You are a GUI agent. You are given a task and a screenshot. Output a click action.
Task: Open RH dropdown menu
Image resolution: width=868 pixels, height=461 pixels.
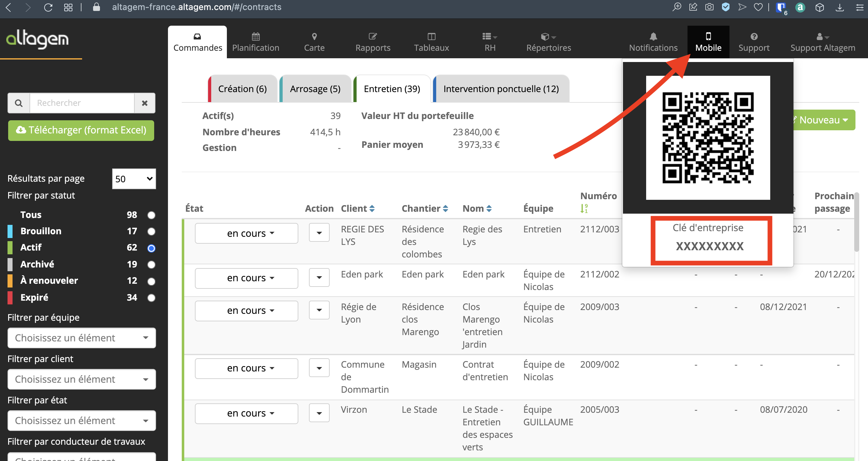pos(490,42)
